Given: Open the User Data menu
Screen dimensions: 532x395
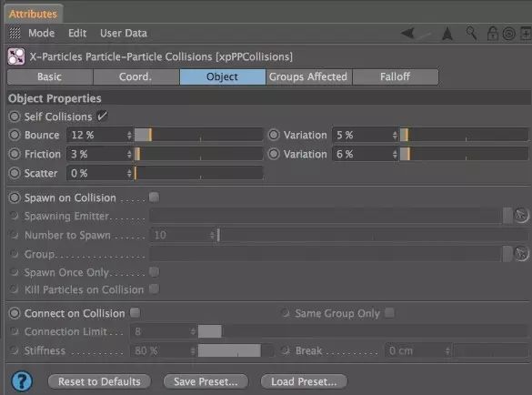Looking at the screenshot, I should click(x=124, y=33).
